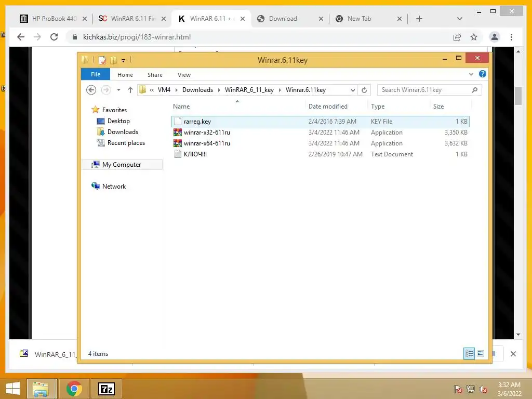Open Chrome tab search dropdown

click(x=459, y=19)
